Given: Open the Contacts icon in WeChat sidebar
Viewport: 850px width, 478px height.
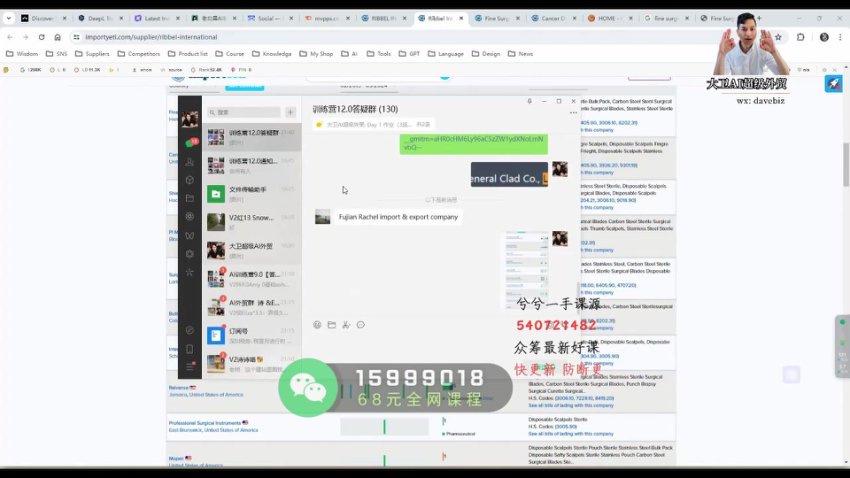Looking at the screenshot, I should tap(189, 161).
